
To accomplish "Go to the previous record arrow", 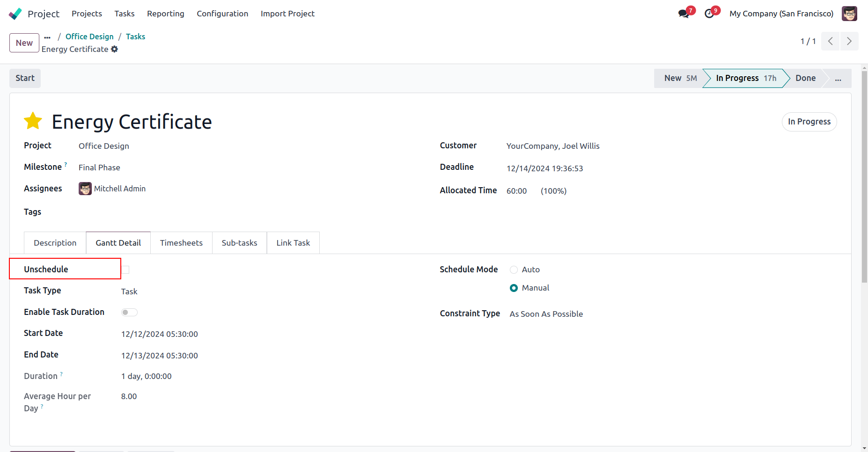I will pos(830,41).
